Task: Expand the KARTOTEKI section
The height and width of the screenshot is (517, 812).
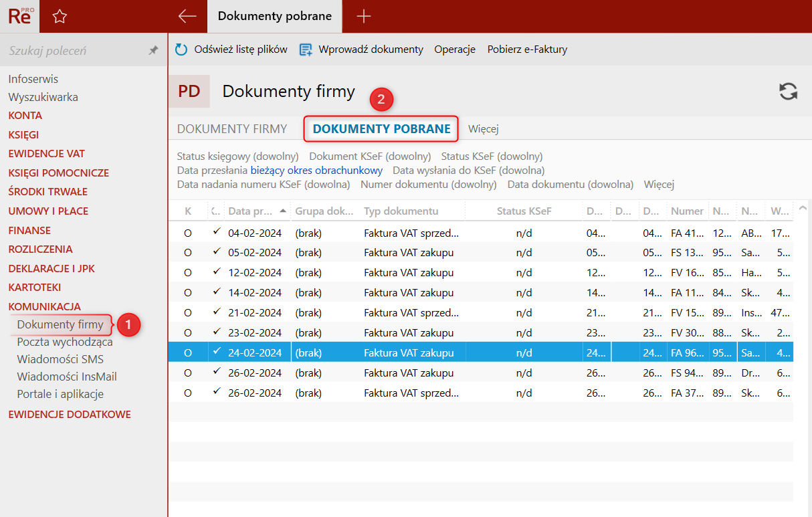Action: pyautogui.click(x=35, y=287)
